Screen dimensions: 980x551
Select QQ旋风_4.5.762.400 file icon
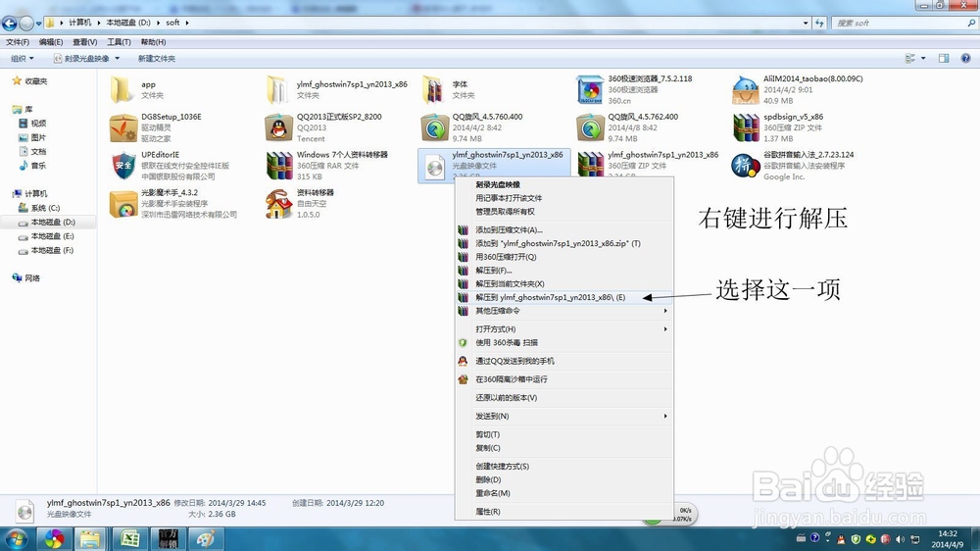pyautogui.click(x=589, y=127)
